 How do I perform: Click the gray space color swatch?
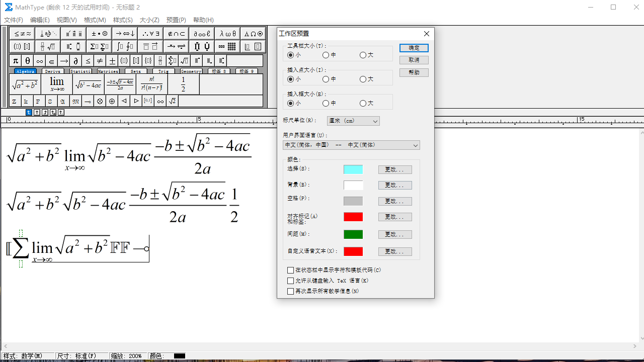(353, 201)
